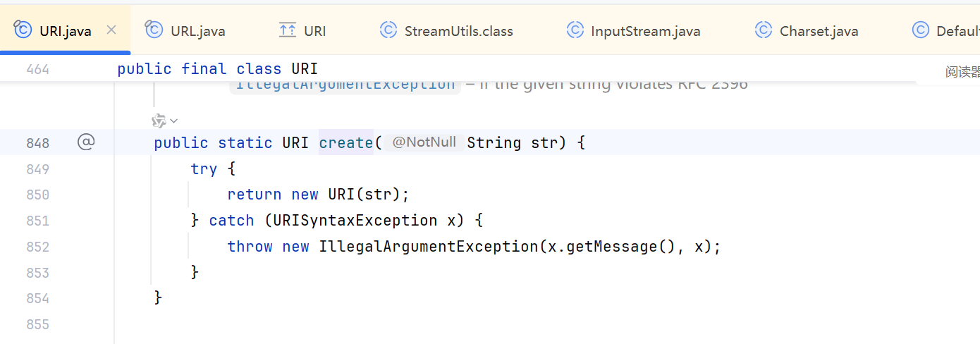This screenshot has height=344, width=980.
Task: Click the hierarchy icon on the URI tab
Action: point(288,30)
